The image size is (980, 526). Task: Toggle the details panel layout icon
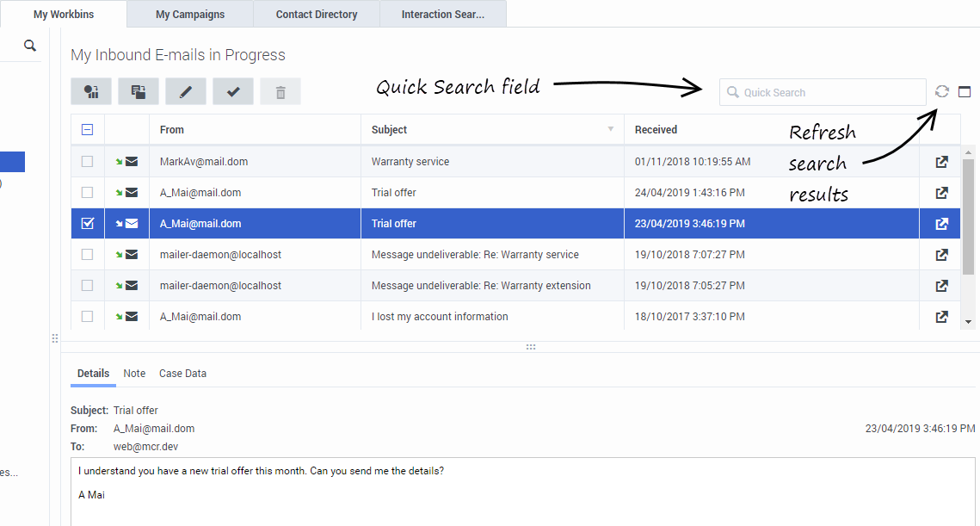pyautogui.click(x=965, y=92)
